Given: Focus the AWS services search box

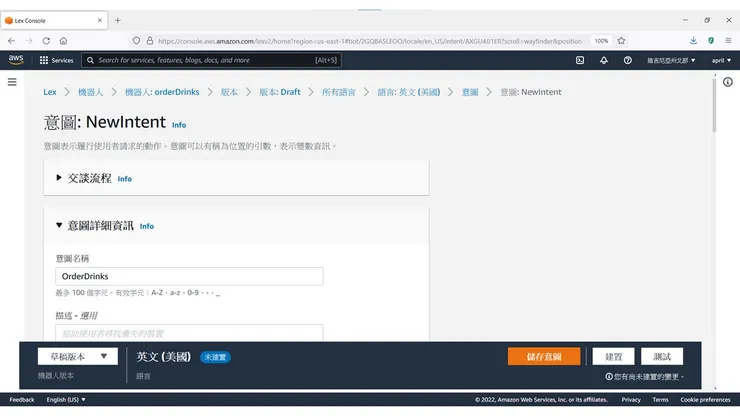Looking at the screenshot, I should tap(211, 60).
